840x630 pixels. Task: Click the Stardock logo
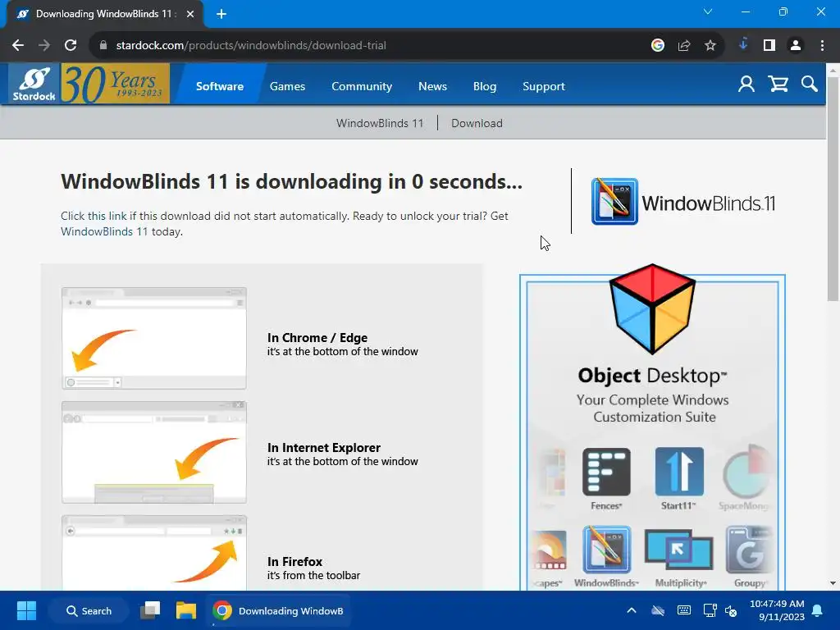[34, 84]
